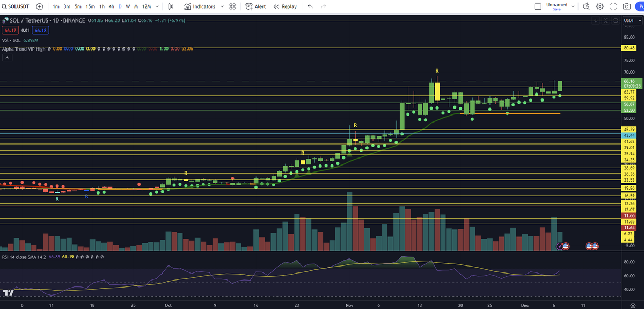
Task: Click the R marker above the mid-November peak
Action: coord(437,71)
